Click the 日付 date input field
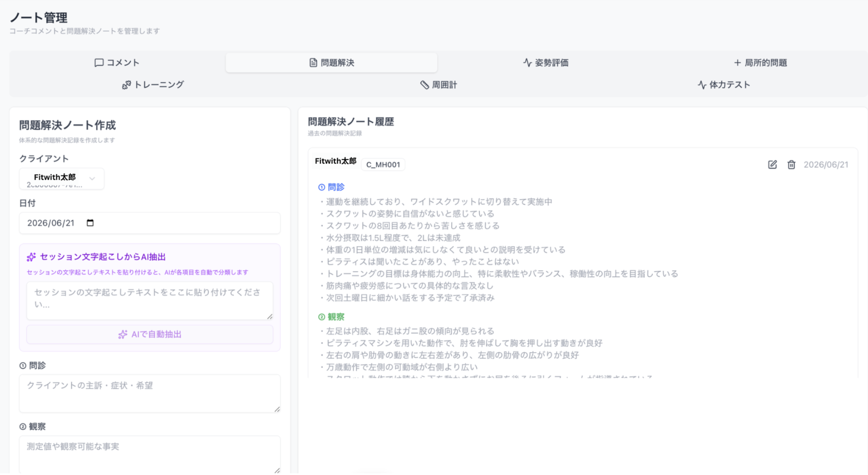The height and width of the screenshot is (475, 868). (x=150, y=223)
